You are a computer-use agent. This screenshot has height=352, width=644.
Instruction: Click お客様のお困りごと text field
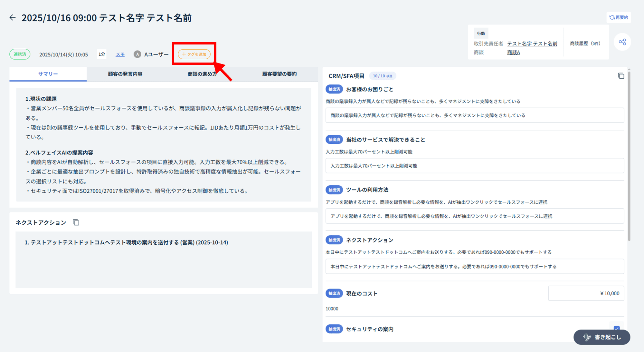coord(474,115)
